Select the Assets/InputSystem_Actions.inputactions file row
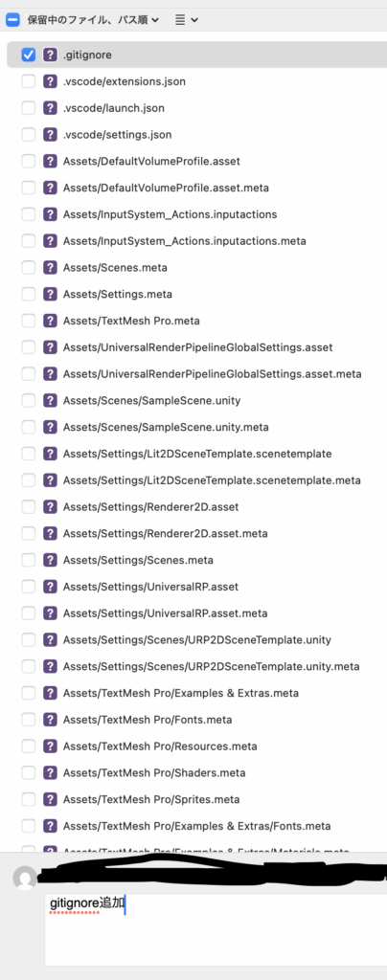Image resolution: width=387 pixels, height=980 pixels. pos(197,214)
